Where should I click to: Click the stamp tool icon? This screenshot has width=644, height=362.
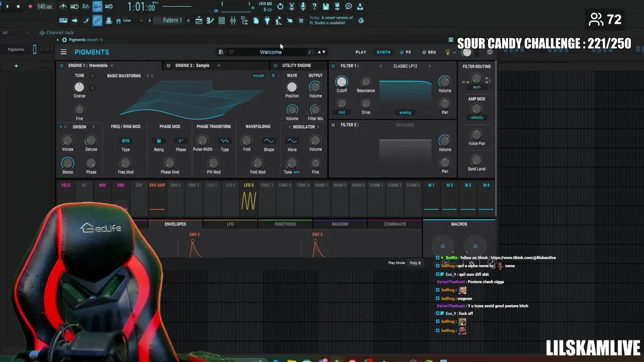pos(109,21)
